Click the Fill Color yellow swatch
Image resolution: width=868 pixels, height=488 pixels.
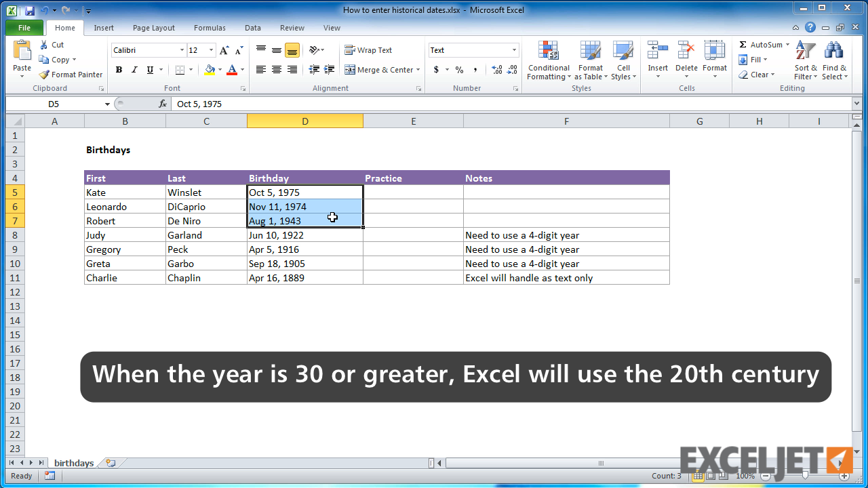point(210,70)
